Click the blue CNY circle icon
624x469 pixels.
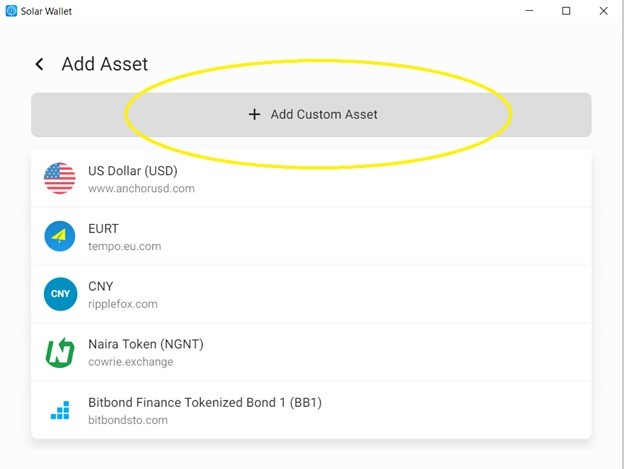pyautogui.click(x=60, y=294)
